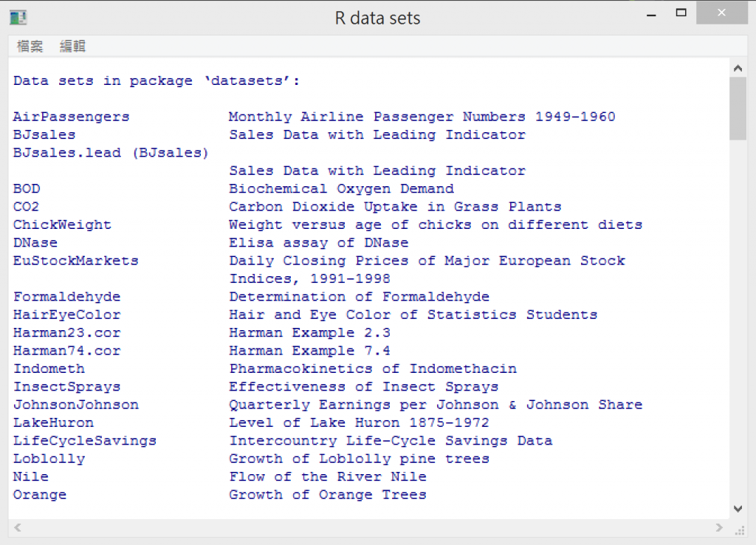Click the 'Nile' dataset name
The height and width of the screenshot is (545, 756).
pos(31,477)
